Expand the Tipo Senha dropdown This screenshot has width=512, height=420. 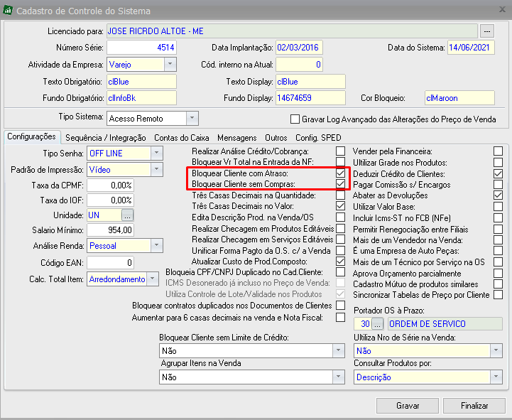pyautogui.click(x=156, y=153)
